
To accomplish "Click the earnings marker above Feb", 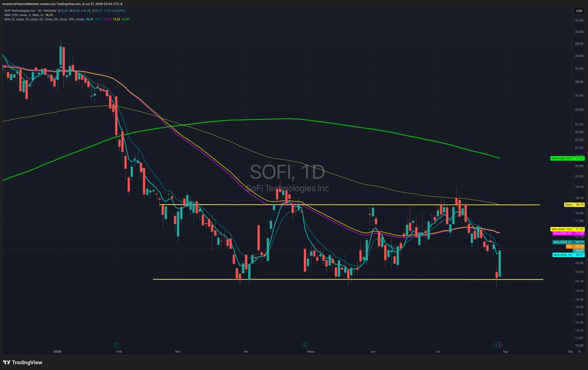I will click(x=117, y=344).
